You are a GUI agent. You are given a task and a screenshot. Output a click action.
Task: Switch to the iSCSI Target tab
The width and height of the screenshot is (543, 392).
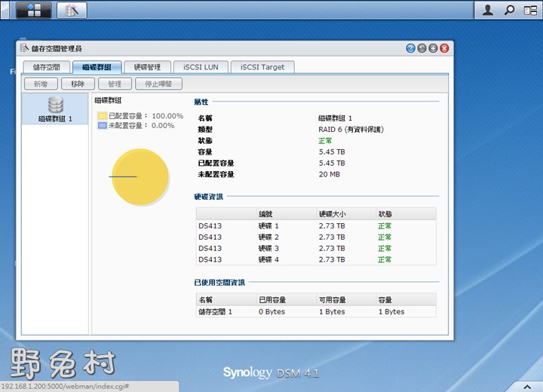pyautogui.click(x=262, y=67)
